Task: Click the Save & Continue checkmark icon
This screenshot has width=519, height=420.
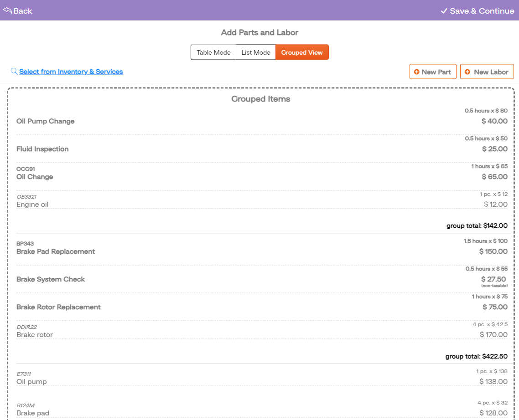Action: [444, 11]
